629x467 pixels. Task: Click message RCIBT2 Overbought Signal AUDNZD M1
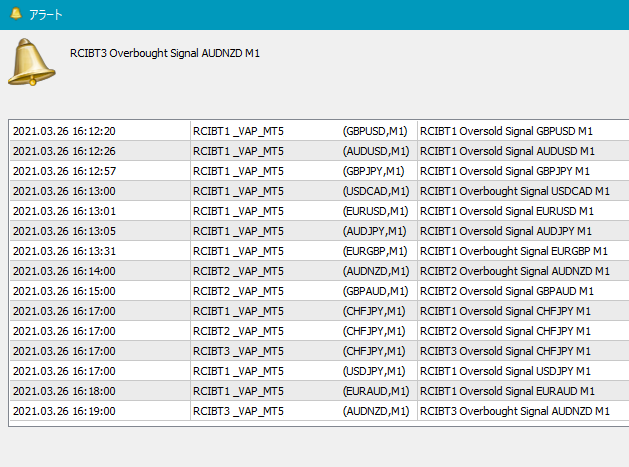515,272
